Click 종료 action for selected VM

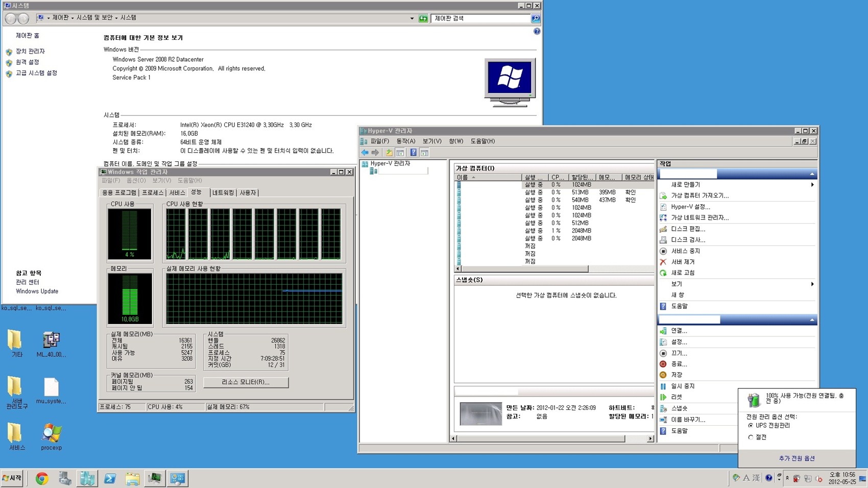point(679,364)
